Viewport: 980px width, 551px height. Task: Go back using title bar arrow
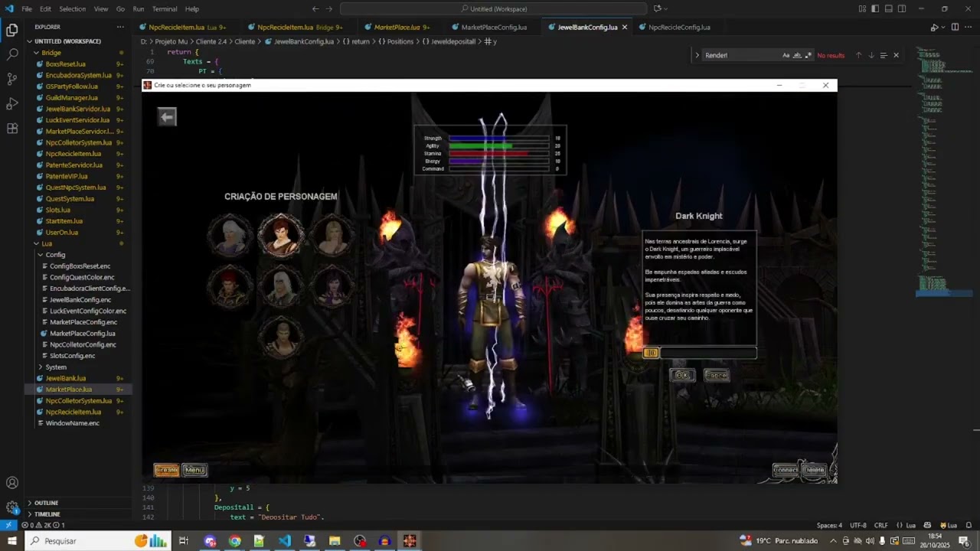315,9
